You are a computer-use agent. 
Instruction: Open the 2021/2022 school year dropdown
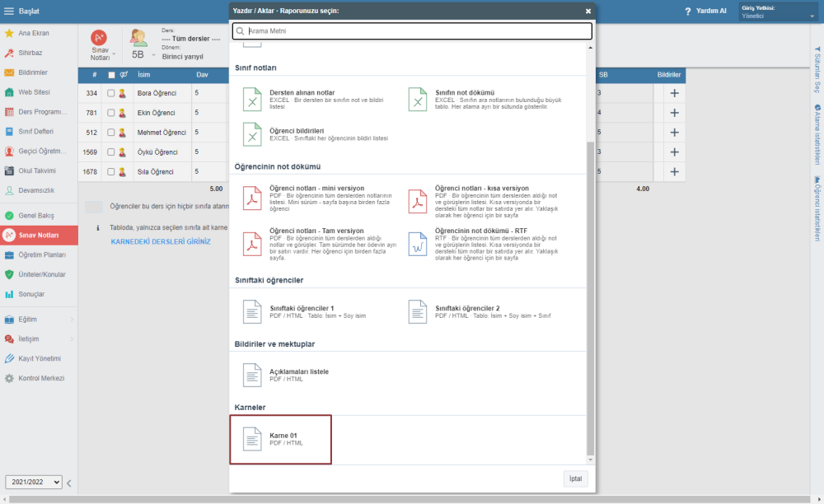pos(34,482)
